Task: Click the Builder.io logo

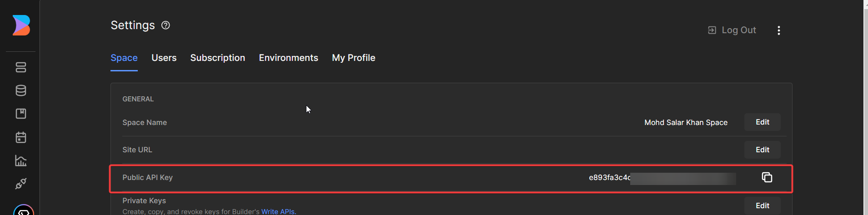Action: [21, 25]
